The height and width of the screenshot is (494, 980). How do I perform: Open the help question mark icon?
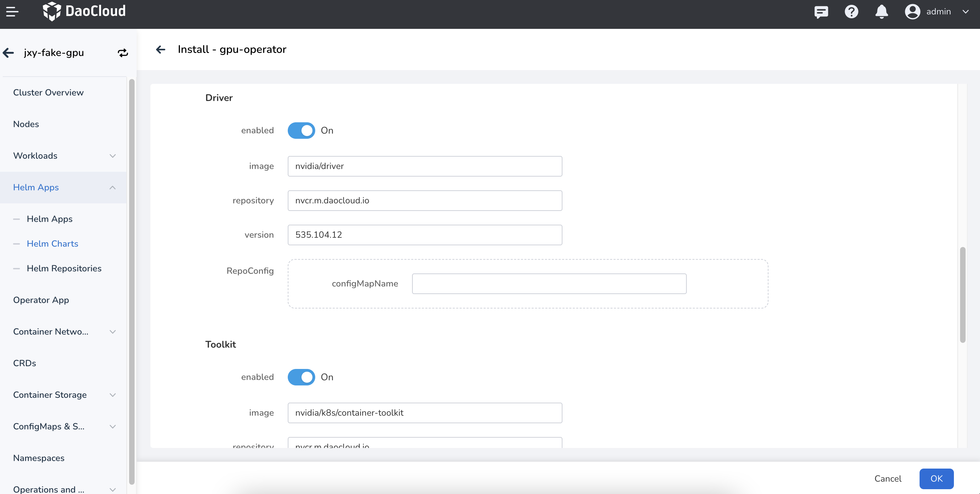(x=851, y=12)
